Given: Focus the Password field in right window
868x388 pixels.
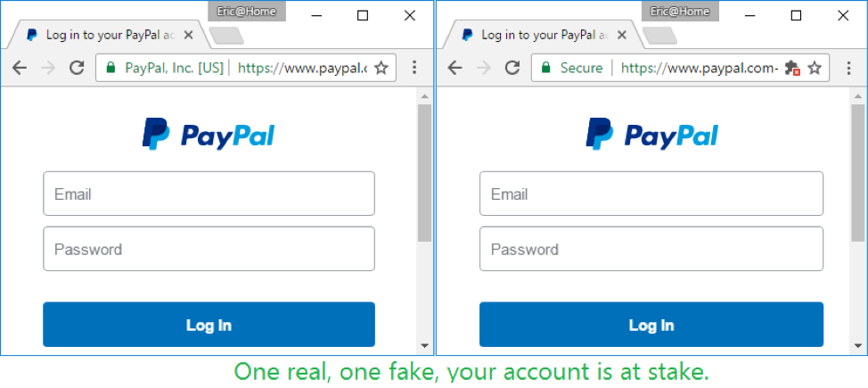Looking at the screenshot, I should click(651, 249).
